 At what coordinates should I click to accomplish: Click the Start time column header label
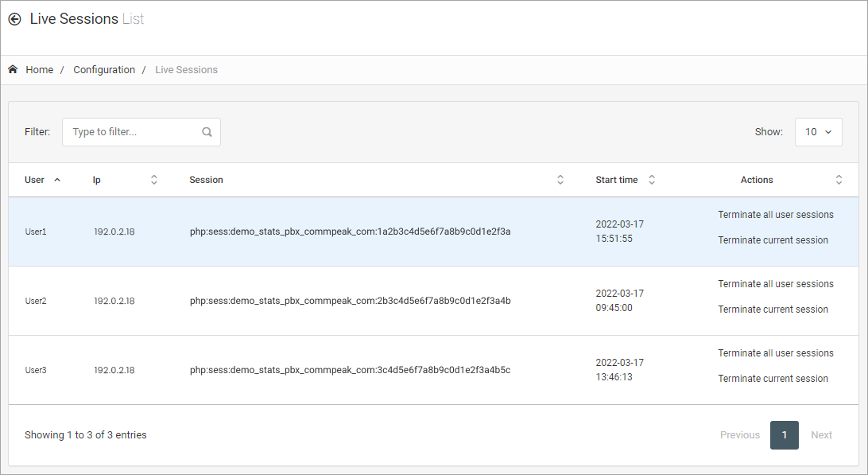(617, 180)
